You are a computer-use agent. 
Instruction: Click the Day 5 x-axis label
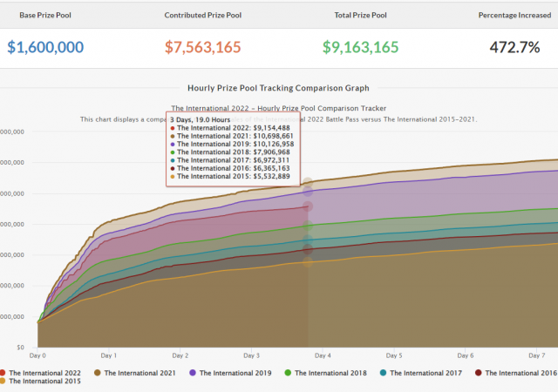394,355
